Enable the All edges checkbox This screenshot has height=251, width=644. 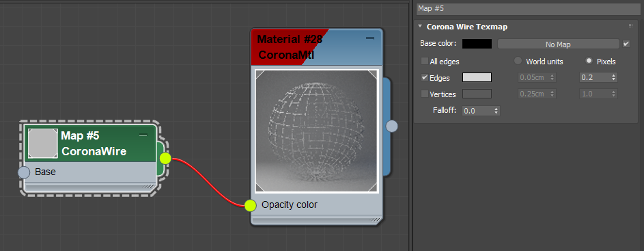coord(425,62)
